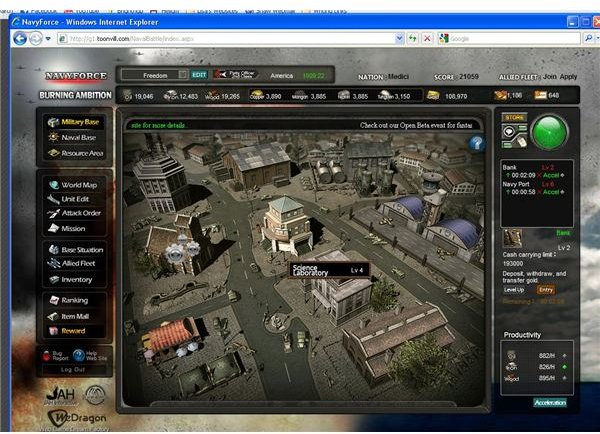This screenshot has height=434, width=600.
Task: Log Out of the game
Action: pos(73,370)
